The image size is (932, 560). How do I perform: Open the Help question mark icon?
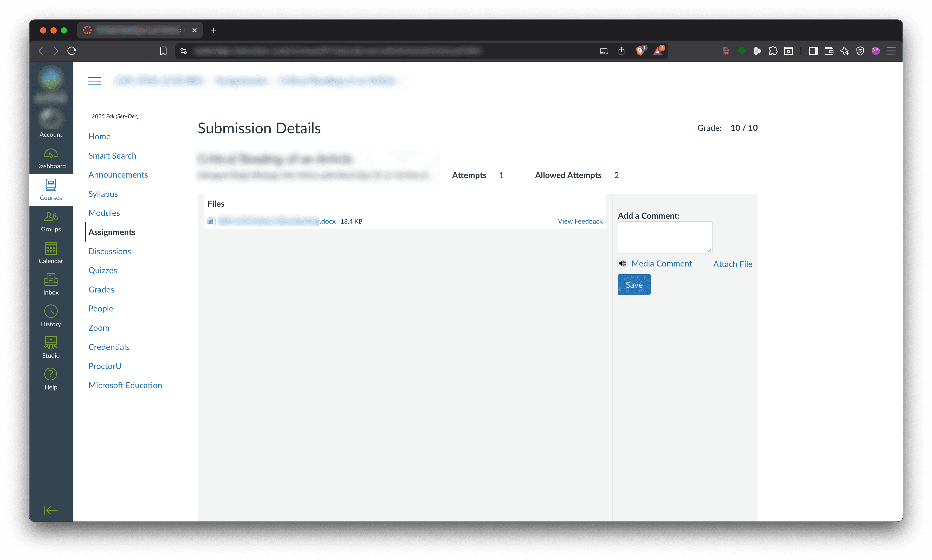pos(50,379)
